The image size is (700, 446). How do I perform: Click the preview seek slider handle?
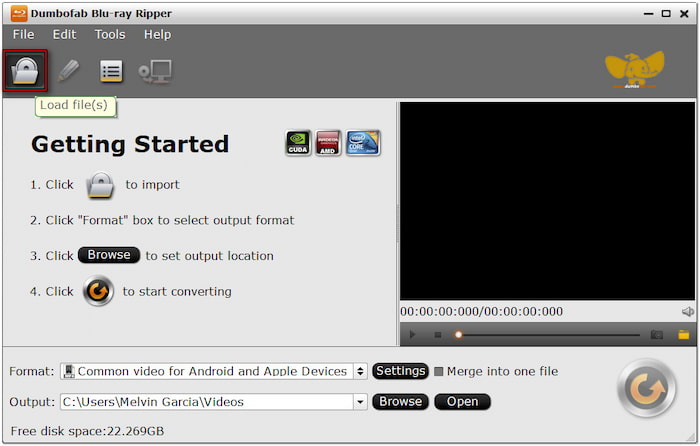click(x=458, y=334)
